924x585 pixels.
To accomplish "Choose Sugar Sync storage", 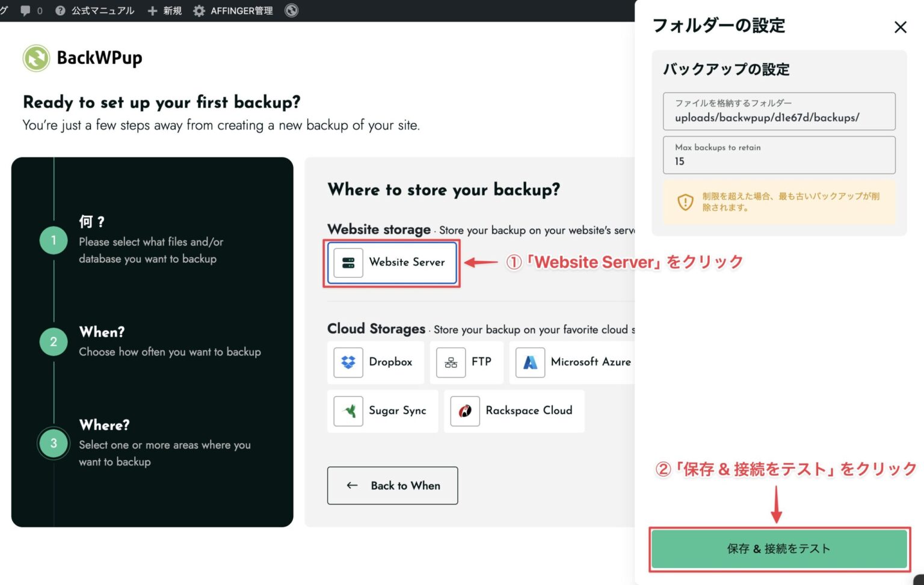I will [x=383, y=411].
